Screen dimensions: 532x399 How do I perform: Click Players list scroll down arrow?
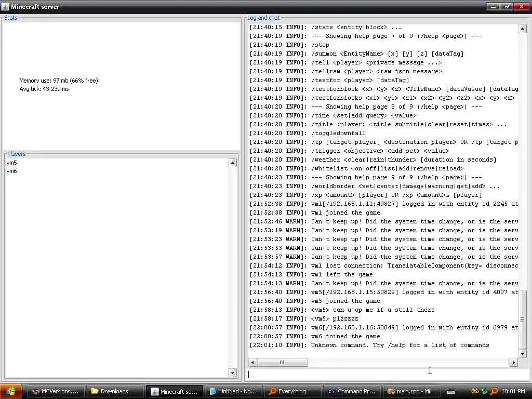pos(232,373)
